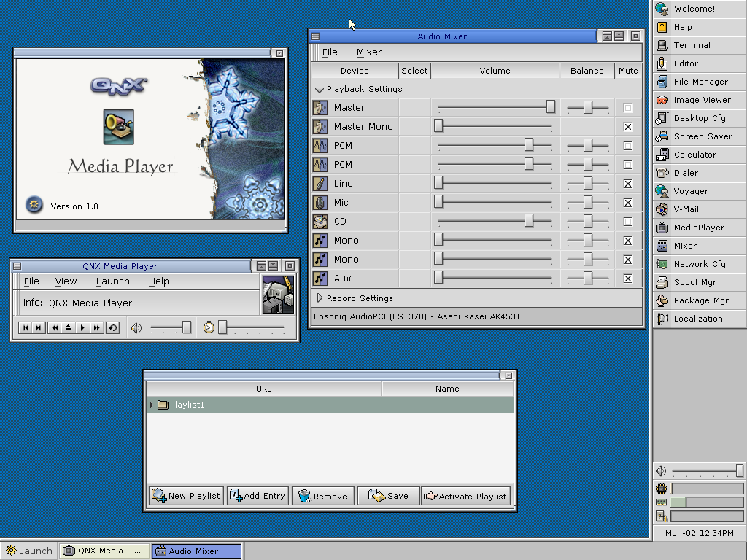Open the Dialer from the shelf
The width and height of the screenshot is (747, 560).
pos(700,173)
